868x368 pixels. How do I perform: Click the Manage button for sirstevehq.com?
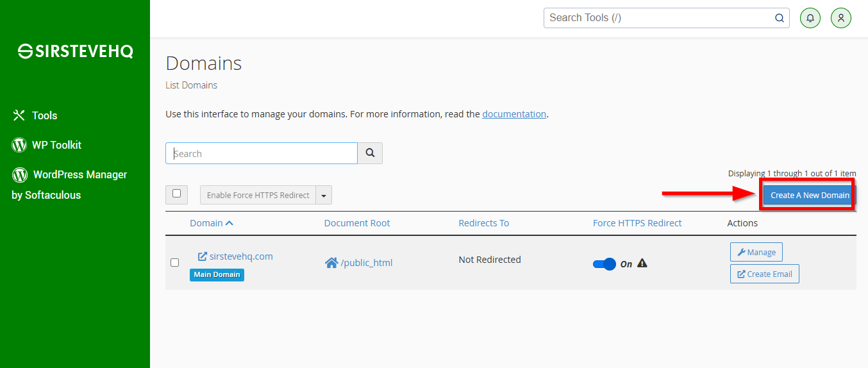[x=756, y=252]
